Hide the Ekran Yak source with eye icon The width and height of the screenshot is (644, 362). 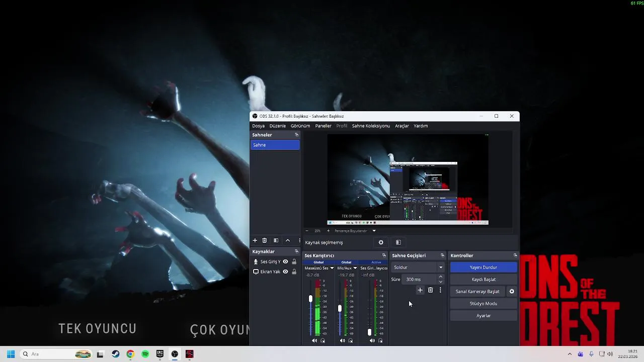285,271
